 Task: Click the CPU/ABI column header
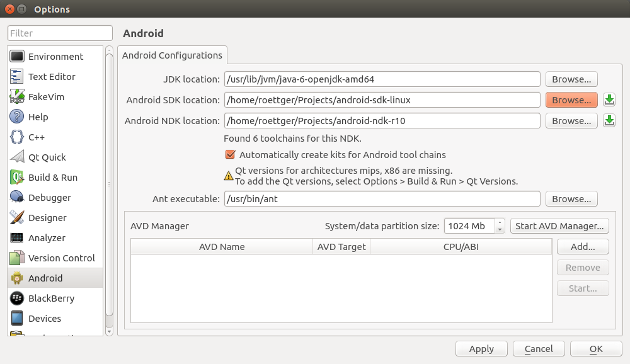pos(461,247)
